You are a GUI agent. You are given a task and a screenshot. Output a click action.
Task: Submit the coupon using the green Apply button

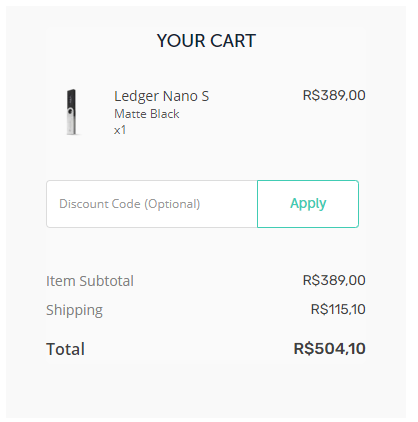(x=308, y=204)
